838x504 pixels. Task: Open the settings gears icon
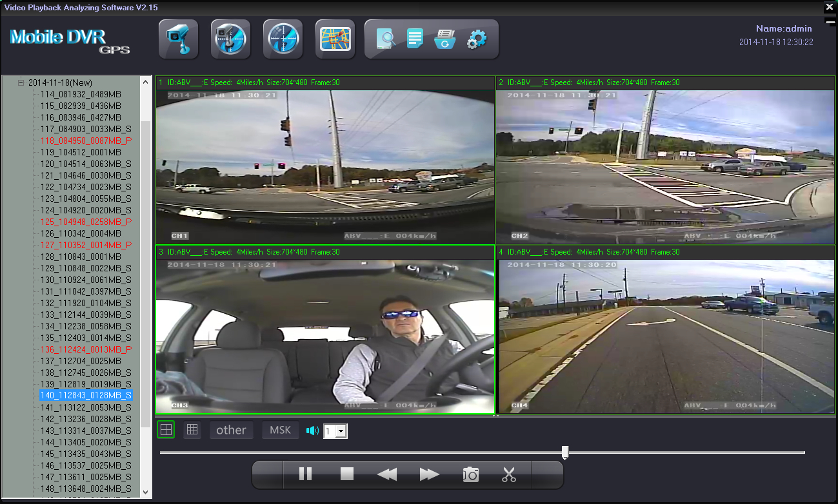pos(476,39)
